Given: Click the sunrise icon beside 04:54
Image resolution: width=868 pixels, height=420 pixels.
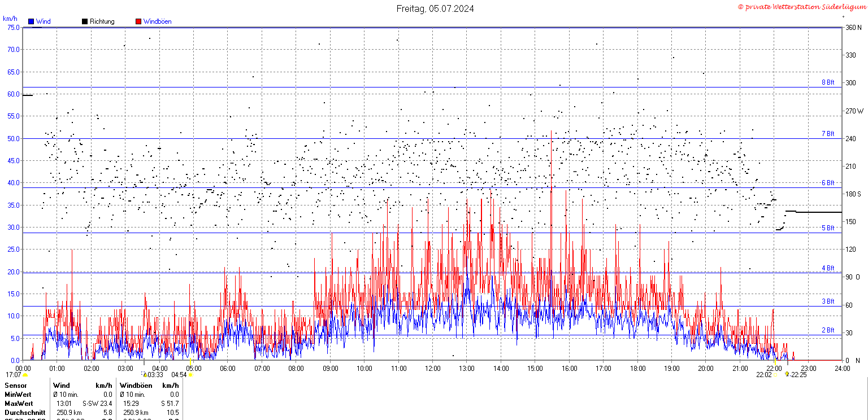Looking at the screenshot, I should coord(190,375).
